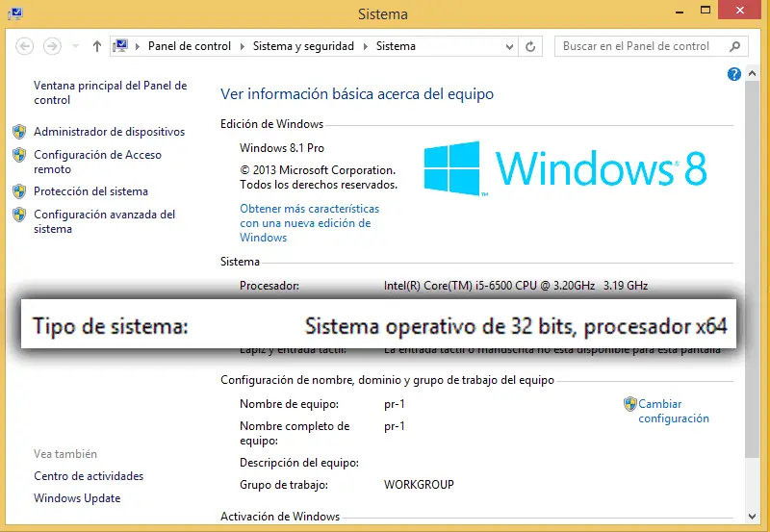This screenshot has height=532, width=770.
Task: Open 'Centro de actividades' link
Action: 89,475
